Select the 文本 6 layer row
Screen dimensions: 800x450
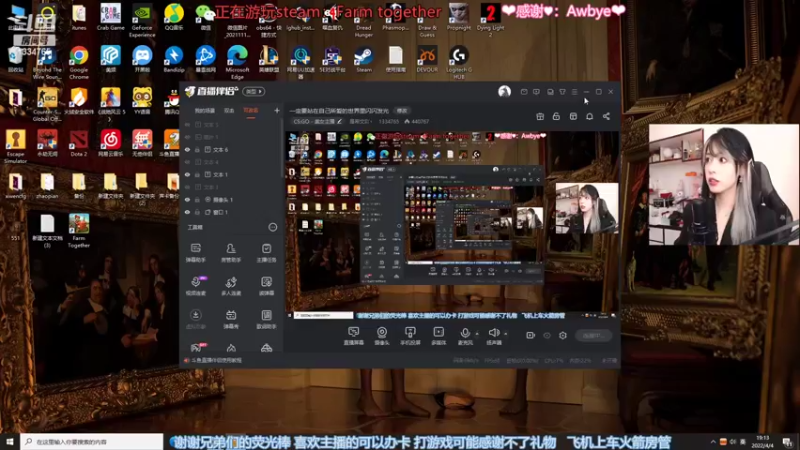(232, 150)
